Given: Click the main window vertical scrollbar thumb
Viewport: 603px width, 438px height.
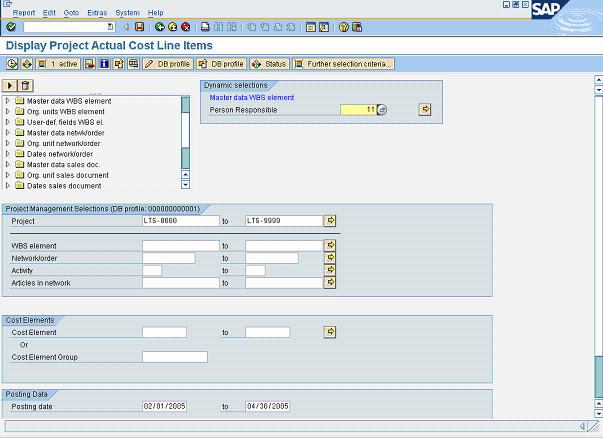Looking at the screenshot, I should tap(598, 377).
